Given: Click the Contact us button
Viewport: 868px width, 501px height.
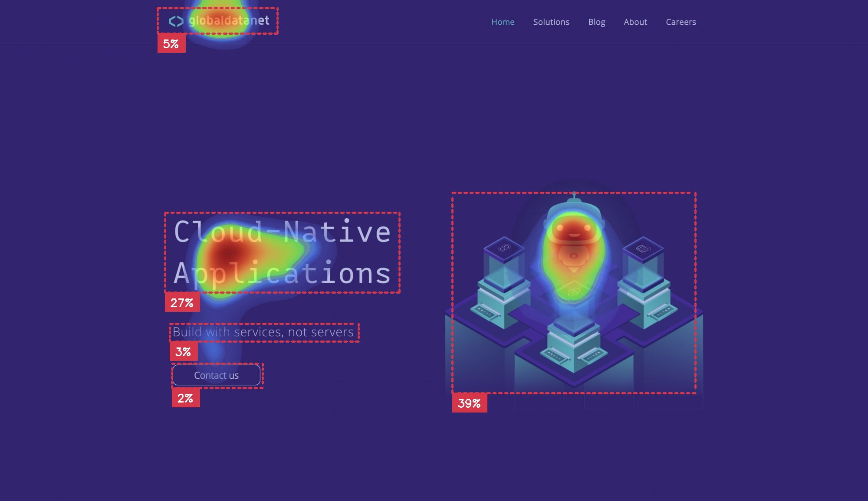Looking at the screenshot, I should click(x=217, y=375).
